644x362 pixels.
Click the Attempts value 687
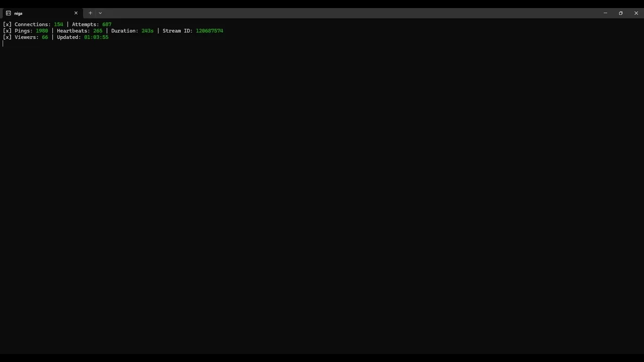[x=107, y=24]
